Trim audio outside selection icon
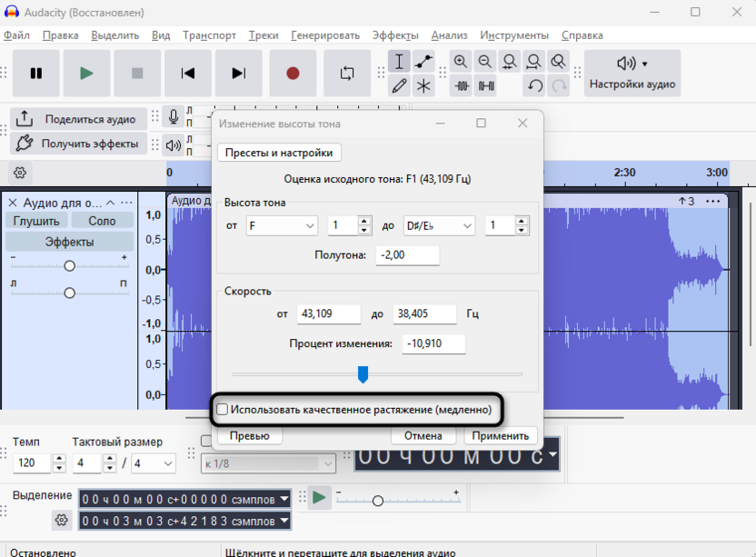The image size is (756, 557). pos(461,85)
